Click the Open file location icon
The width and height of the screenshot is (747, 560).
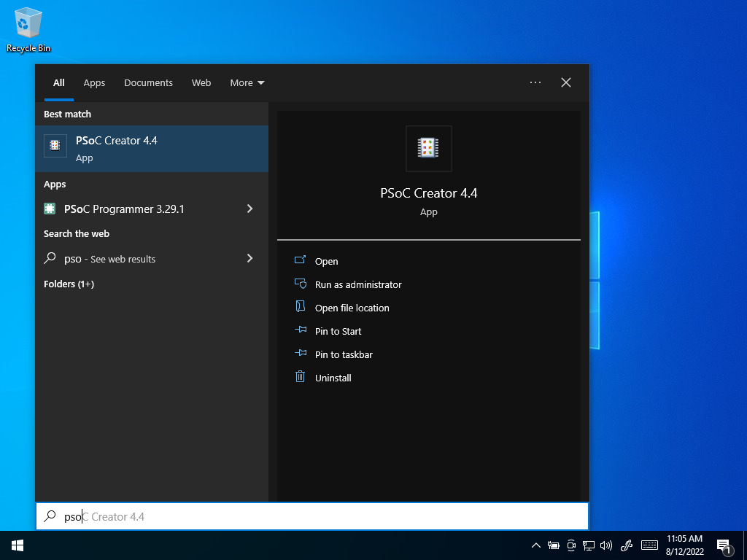pyautogui.click(x=300, y=306)
